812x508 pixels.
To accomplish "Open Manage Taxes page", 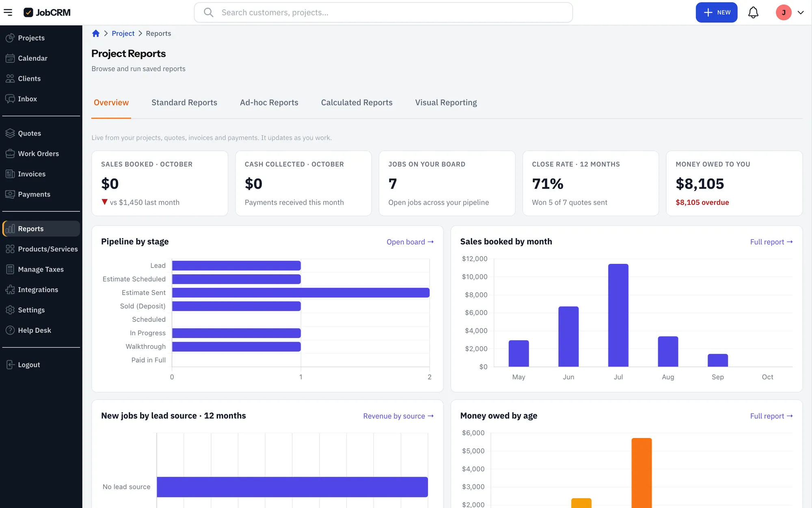I will 41,269.
